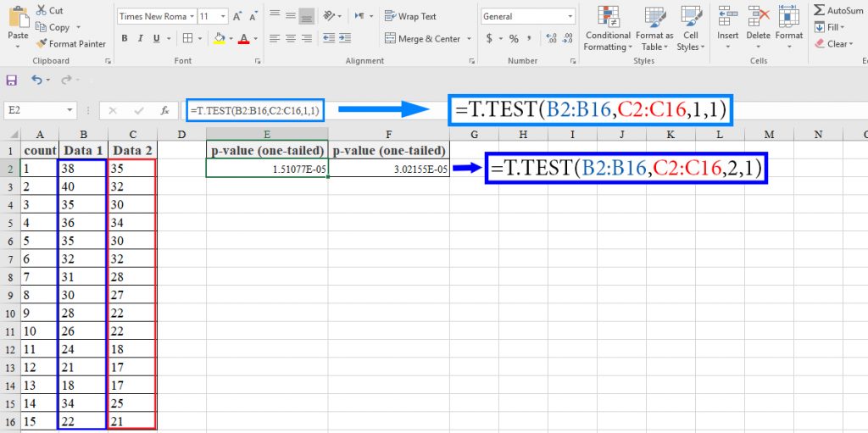868x433 pixels.
Task: Click the Copy button
Action: point(53,27)
